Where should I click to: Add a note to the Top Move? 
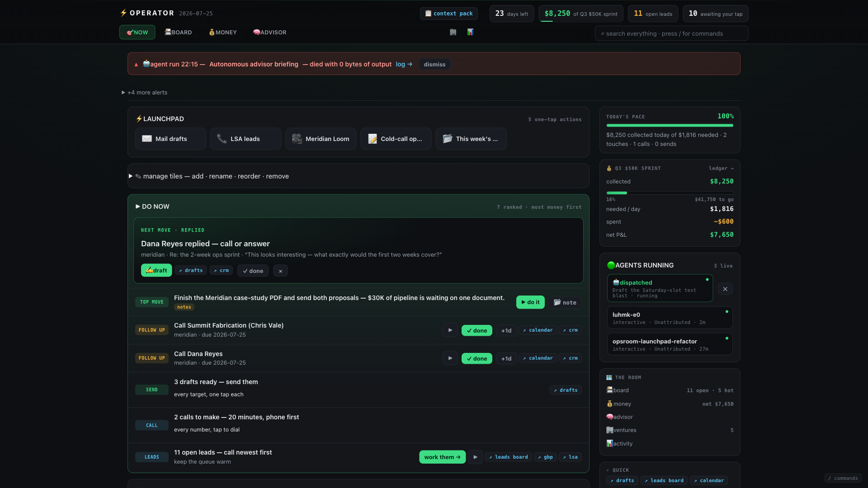pos(565,302)
